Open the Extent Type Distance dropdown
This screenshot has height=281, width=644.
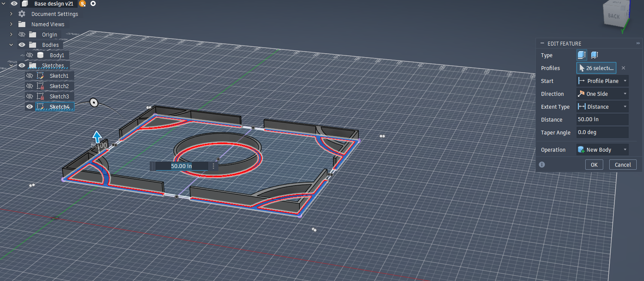(602, 107)
